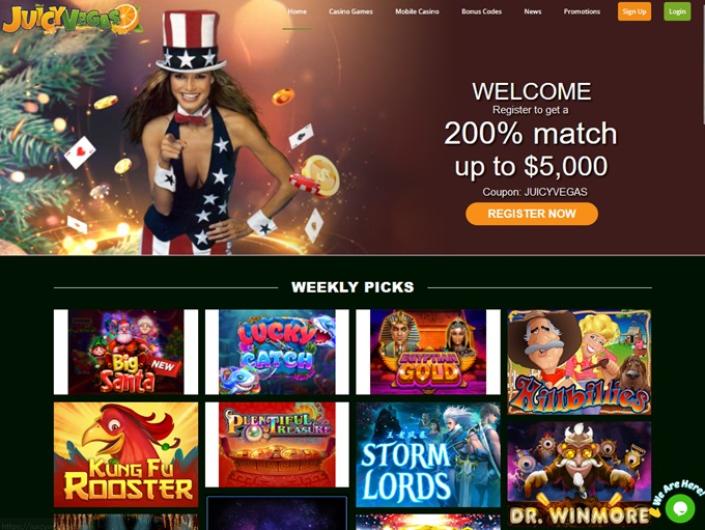Image resolution: width=705 pixels, height=530 pixels.
Task: Launch the Lucky Catch game
Action: (277, 352)
